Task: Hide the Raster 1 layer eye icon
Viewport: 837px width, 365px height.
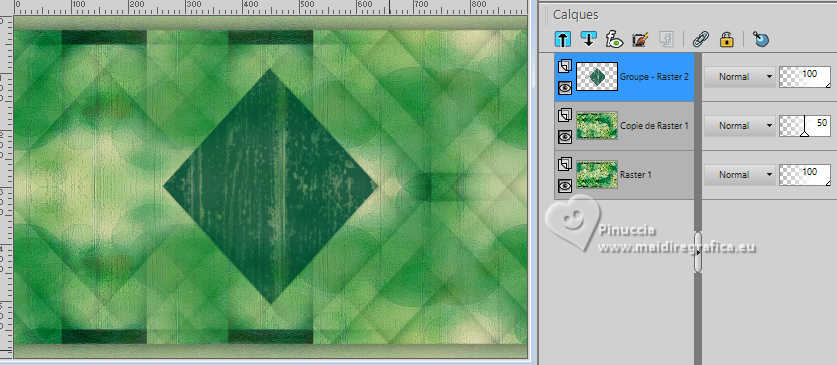Action: pos(565,186)
